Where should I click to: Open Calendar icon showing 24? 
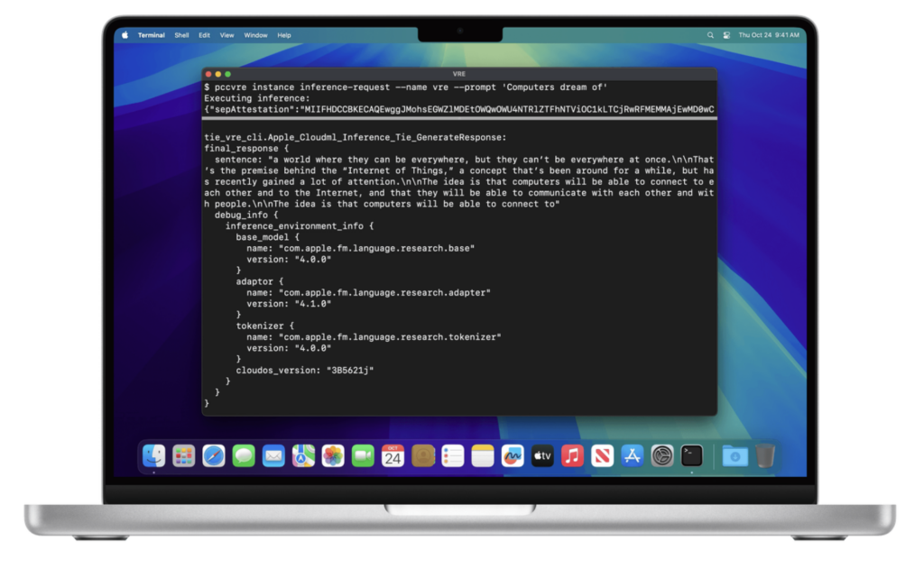coord(393,455)
